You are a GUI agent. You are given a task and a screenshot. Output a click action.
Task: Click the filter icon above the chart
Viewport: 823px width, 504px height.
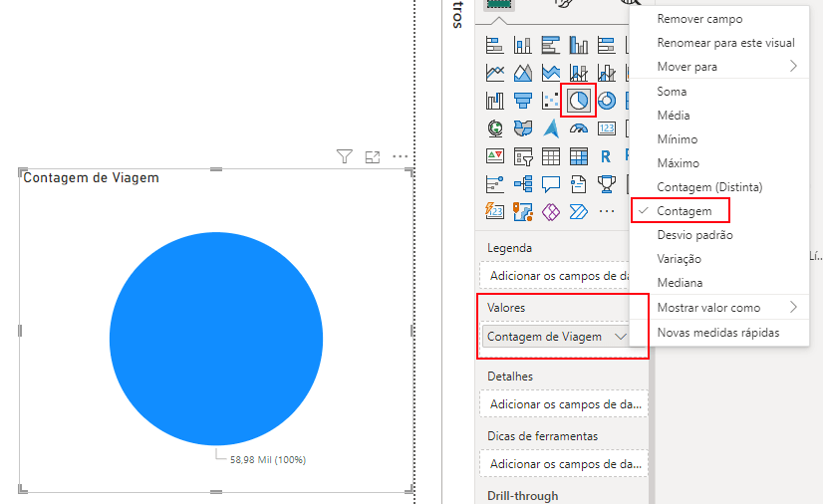(x=345, y=156)
